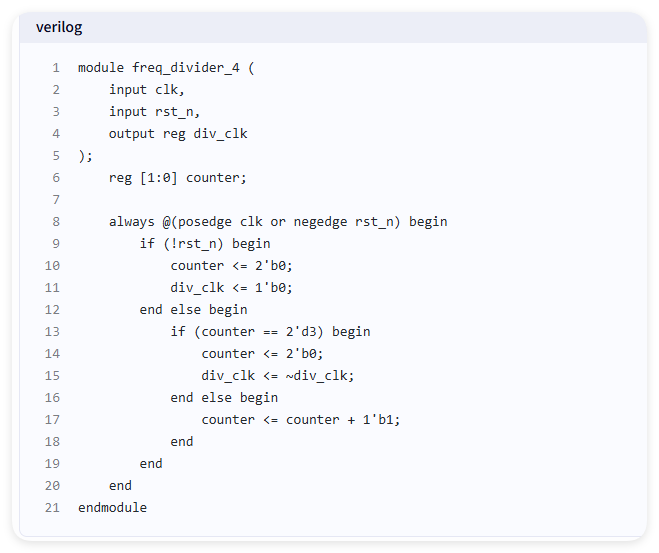The height and width of the screenshot is (553, 659).
Task: Click line number 21 in gutter
Action: coord(53,508)
